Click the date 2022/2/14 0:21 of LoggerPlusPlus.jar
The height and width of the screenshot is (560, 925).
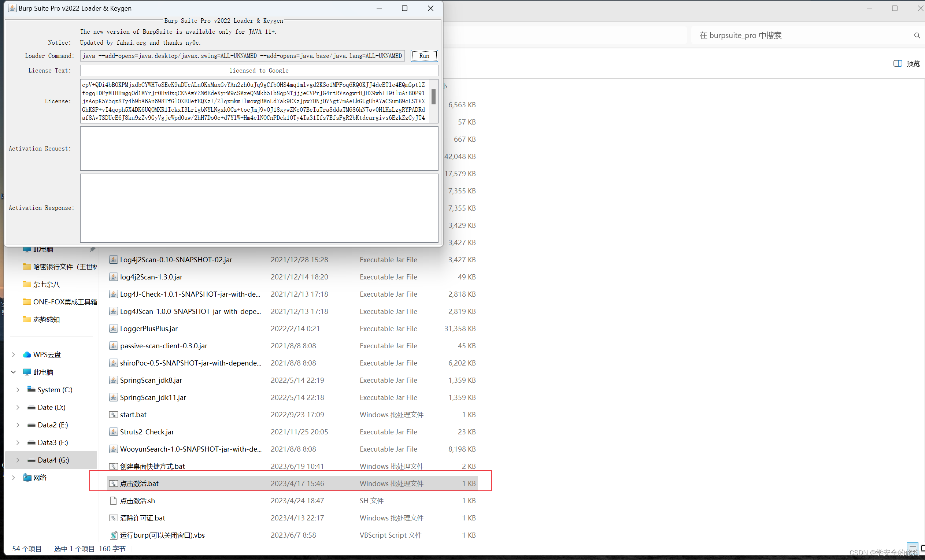click(295, 329)
